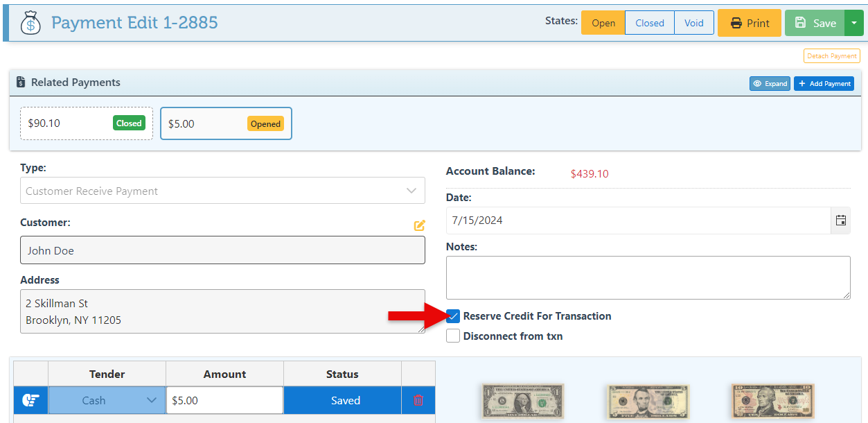Click the Add Payment button

[824, 83]
